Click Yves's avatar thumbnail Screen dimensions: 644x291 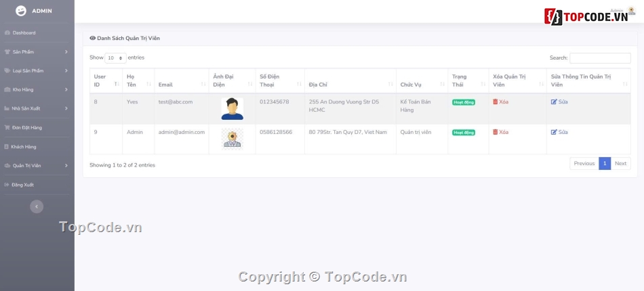pos(232,108)
